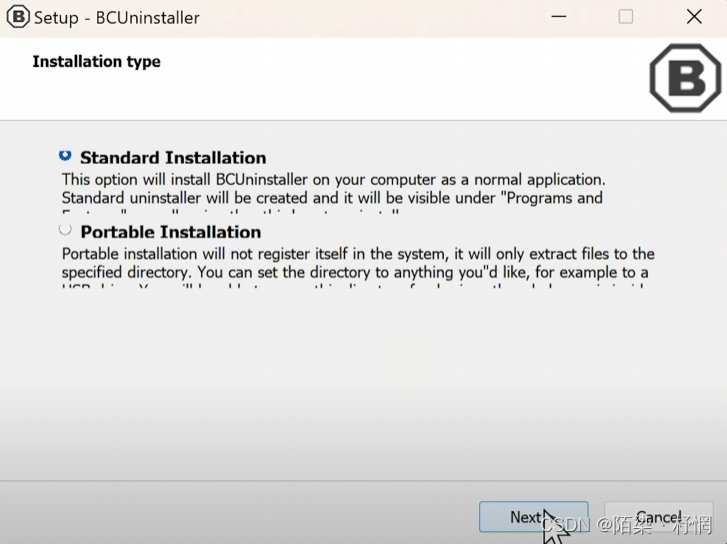Click the Next button

click(534, 517)
